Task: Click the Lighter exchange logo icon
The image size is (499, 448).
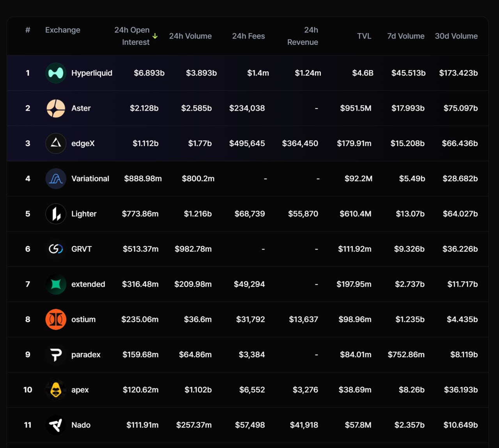Action: [x=56, y=214]
